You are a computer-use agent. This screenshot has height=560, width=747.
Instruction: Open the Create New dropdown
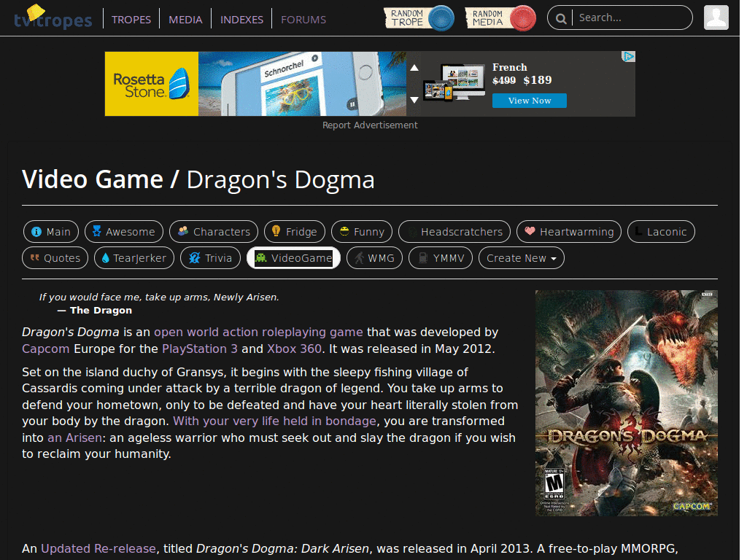(x=522, y=257)
